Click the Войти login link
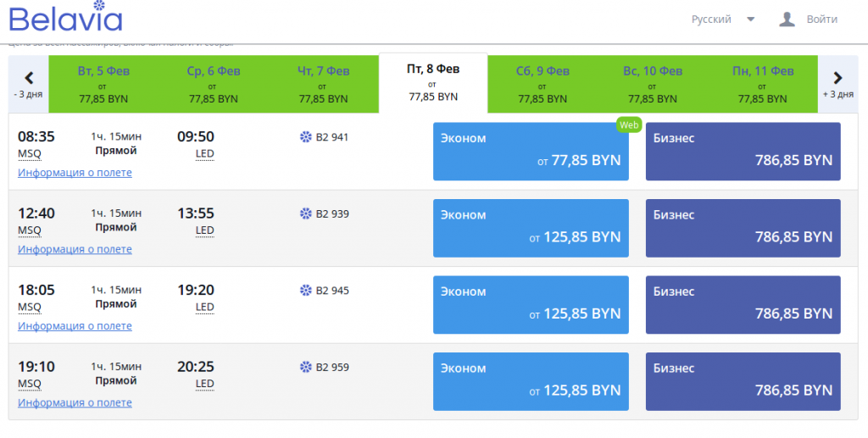The height and width of the screenshot is (438, 868). 821,19
